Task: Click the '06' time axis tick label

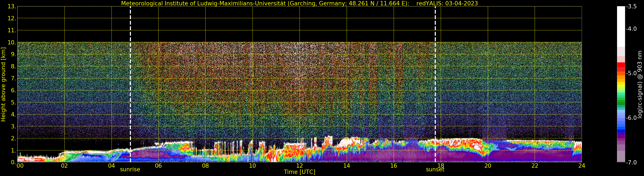Action: tap(158, 166)
